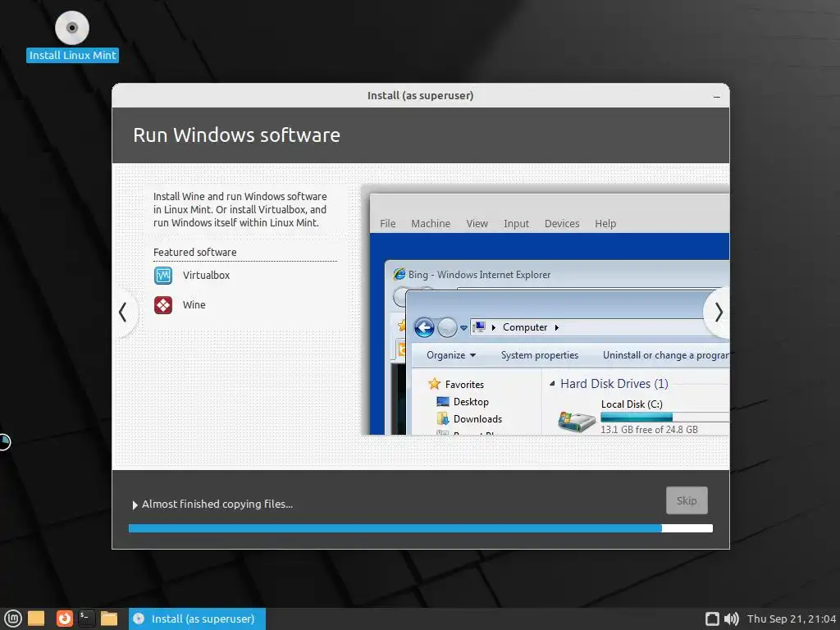
Task: Click the grayed Skip button
Action: click(x=687, y=500)
